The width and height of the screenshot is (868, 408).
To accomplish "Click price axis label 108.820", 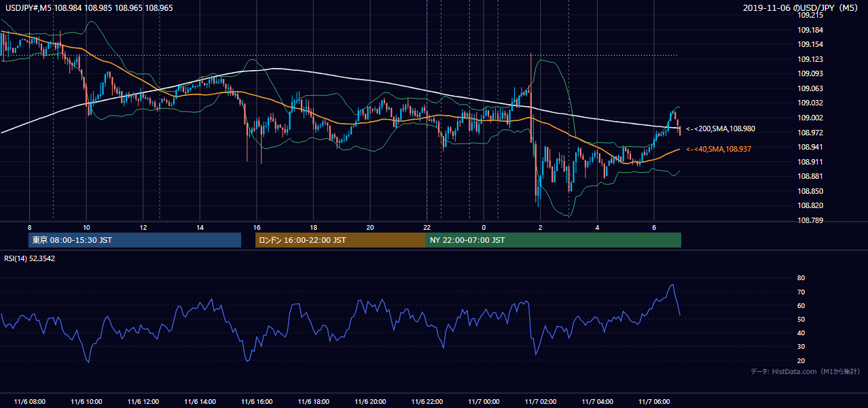I will 810,205.
